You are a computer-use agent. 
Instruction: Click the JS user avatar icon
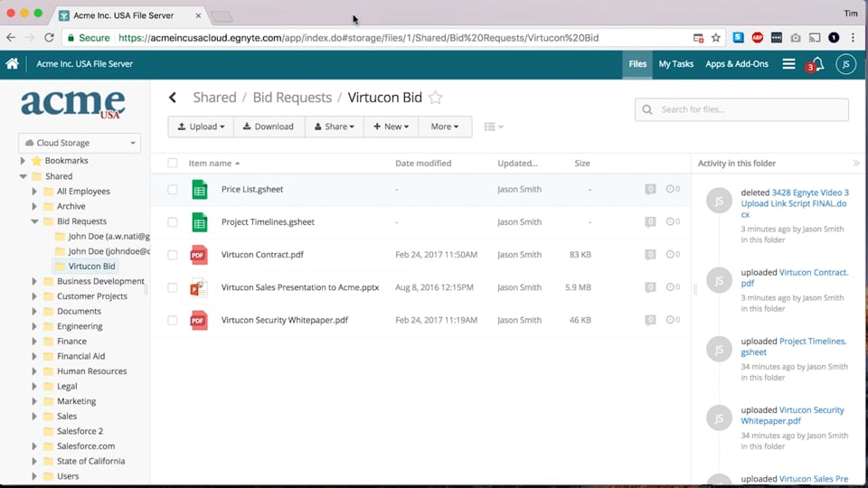tap(845, 64)
